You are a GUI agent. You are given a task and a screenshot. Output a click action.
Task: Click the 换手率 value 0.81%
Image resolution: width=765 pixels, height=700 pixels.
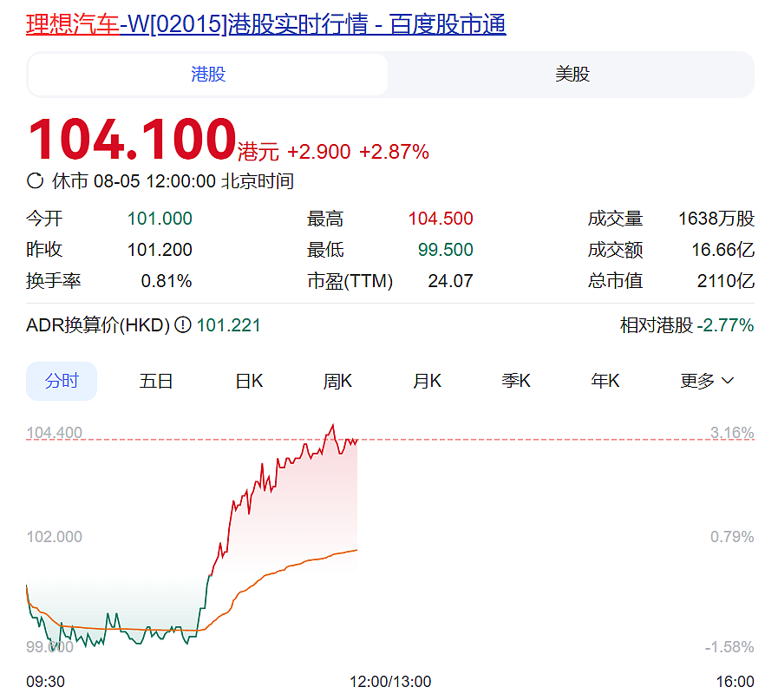pyautogui.click(x=167, y=281)
